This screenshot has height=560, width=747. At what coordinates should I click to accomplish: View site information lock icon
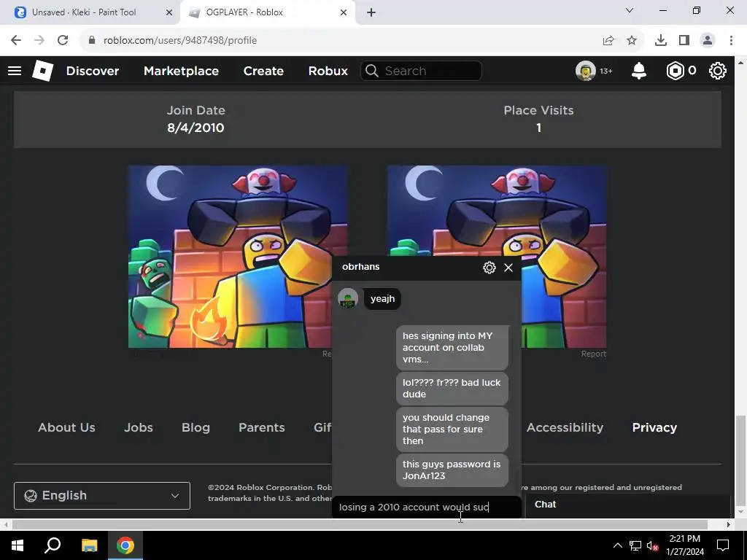point(92,41)
